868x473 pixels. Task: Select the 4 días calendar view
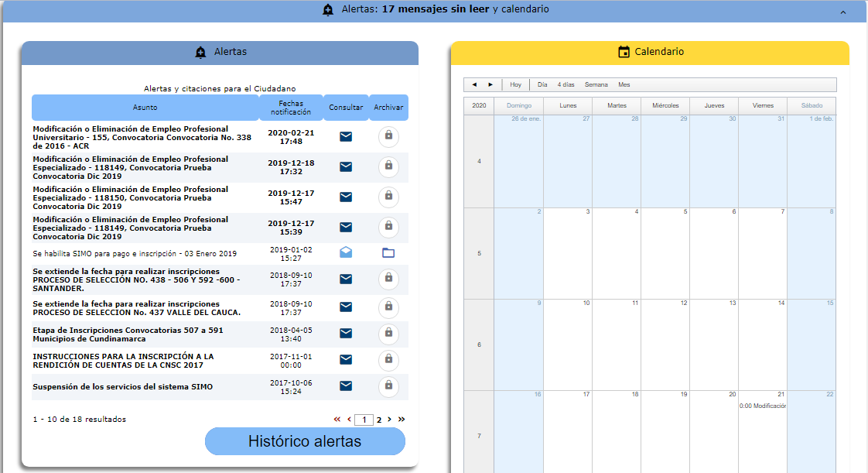point(564,84)
